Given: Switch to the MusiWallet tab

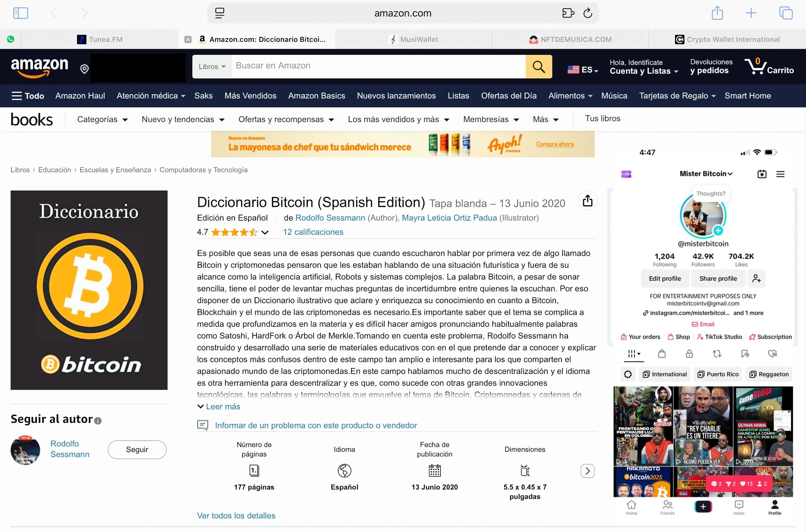Looking at the screenshot, I should (413, 39).
